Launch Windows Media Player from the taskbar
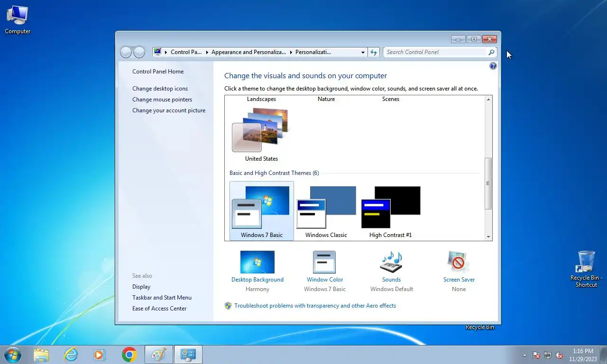The height and width of the screenshot is (364, 607). [x=100, y=355]
